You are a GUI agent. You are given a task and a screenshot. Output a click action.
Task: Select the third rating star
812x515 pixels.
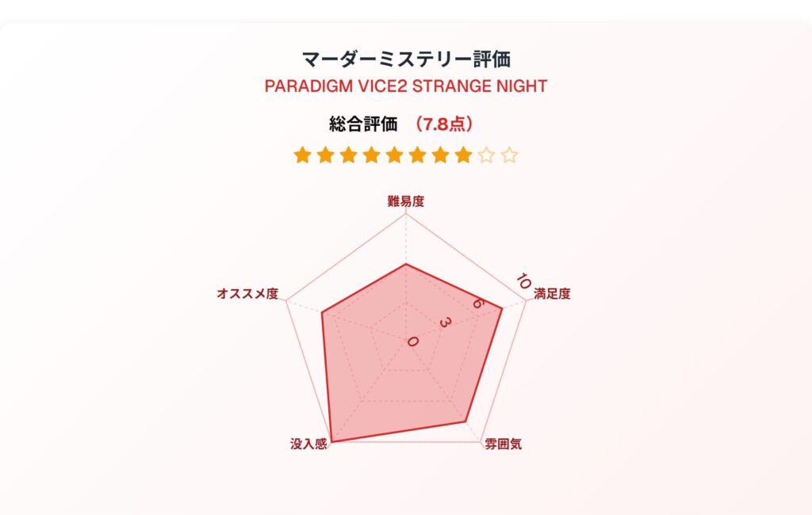pos(349,154)
